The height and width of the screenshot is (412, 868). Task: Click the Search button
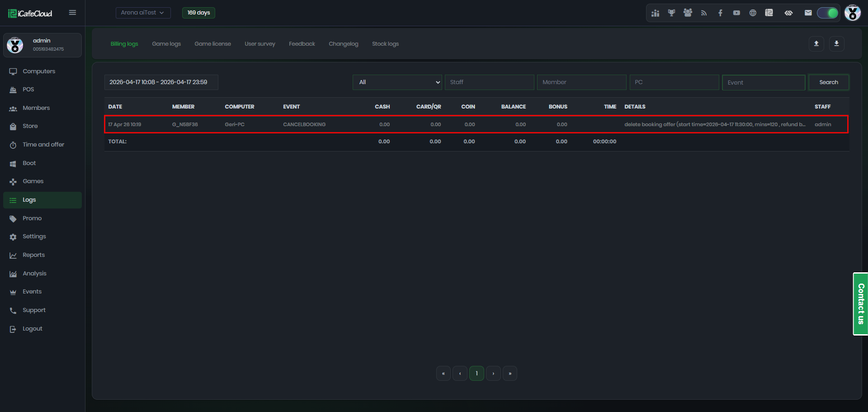tap(829, 82)
